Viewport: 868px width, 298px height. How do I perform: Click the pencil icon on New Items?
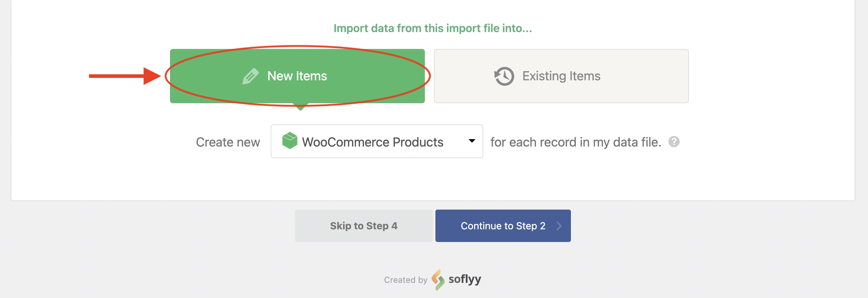250,76
